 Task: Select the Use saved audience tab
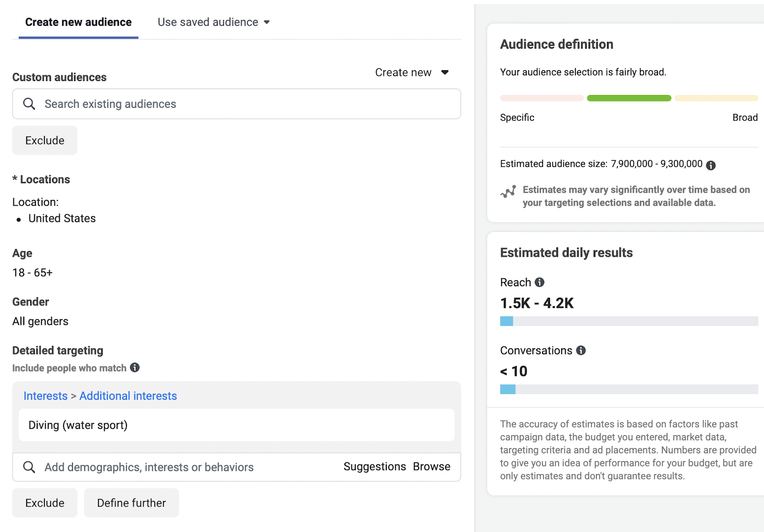(x=207, y=22)
